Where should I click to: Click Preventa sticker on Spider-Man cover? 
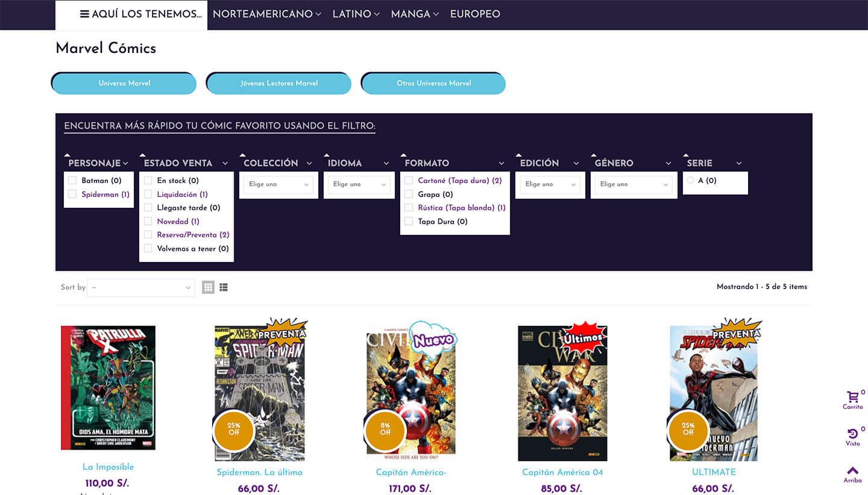282,333
